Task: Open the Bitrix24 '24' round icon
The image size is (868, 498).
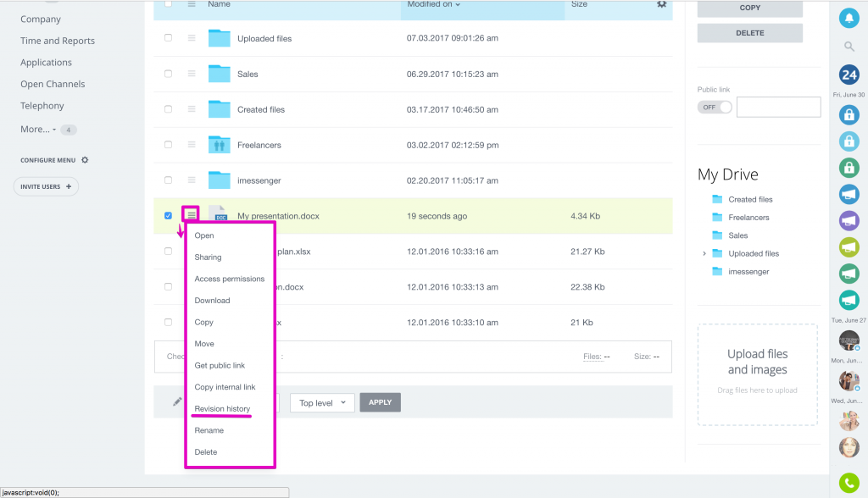Action: click(x=849, y=75)
